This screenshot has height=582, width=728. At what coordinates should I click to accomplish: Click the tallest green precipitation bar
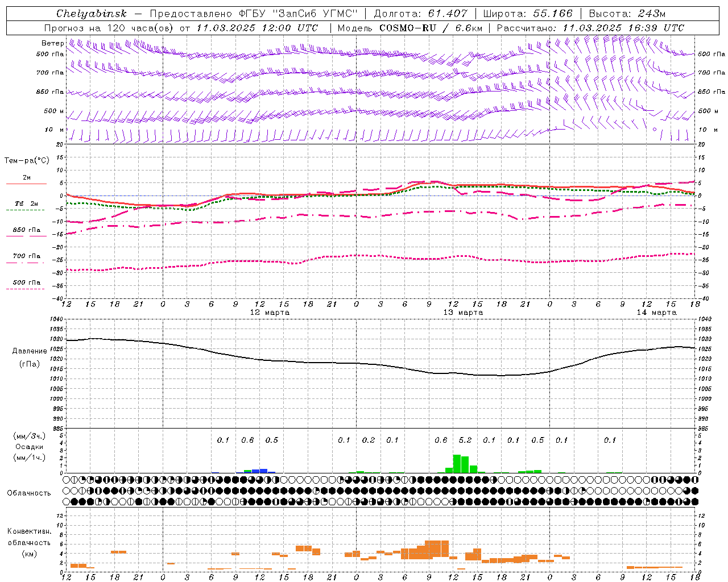coord(457,464)
